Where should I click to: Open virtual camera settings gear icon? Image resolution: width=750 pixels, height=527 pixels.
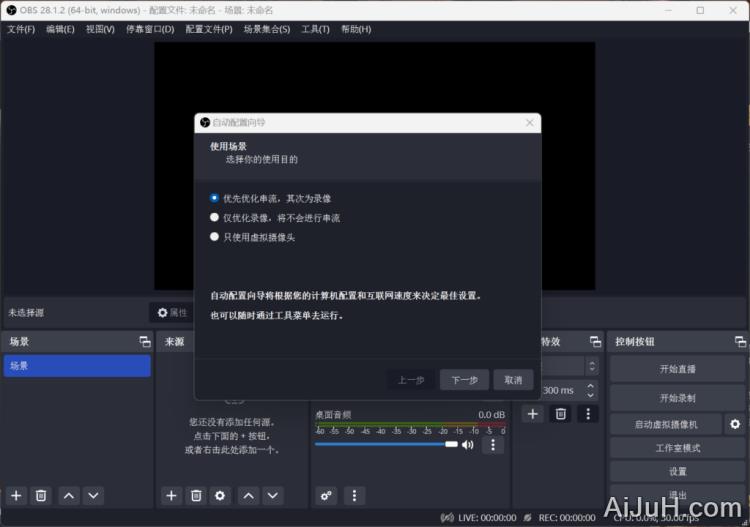point(735,424)
